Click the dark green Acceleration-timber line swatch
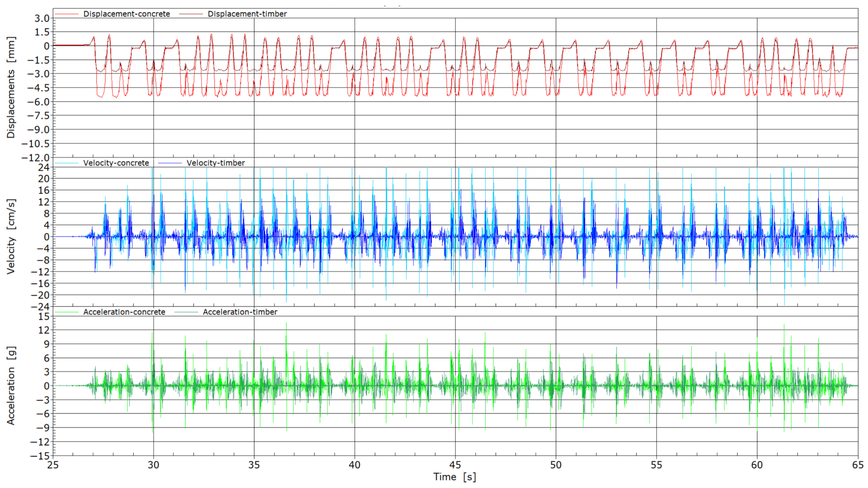This screenshot has height=488, width=868. tap(186, 312)
